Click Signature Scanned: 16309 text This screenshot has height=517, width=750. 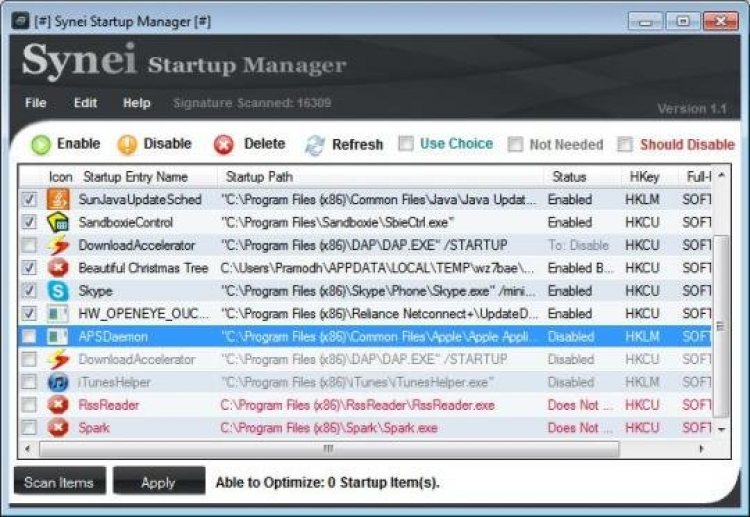[252, 103]
